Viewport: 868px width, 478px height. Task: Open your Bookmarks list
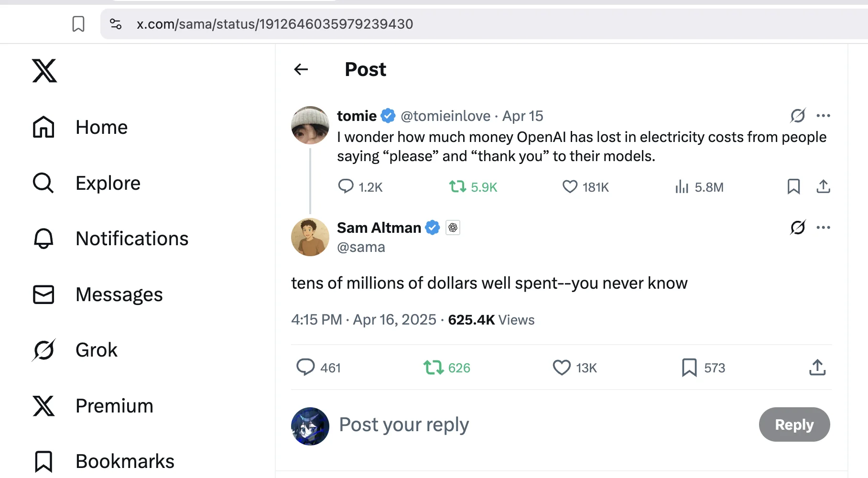[x=124, y=461]
